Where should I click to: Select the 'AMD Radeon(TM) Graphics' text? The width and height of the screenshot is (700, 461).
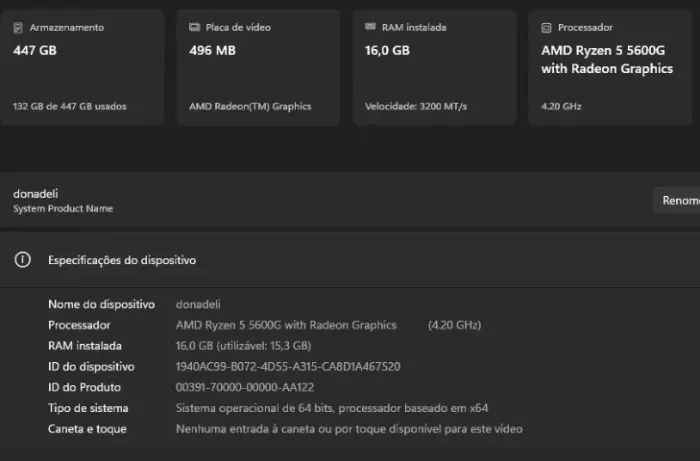[x=250, y=106]
